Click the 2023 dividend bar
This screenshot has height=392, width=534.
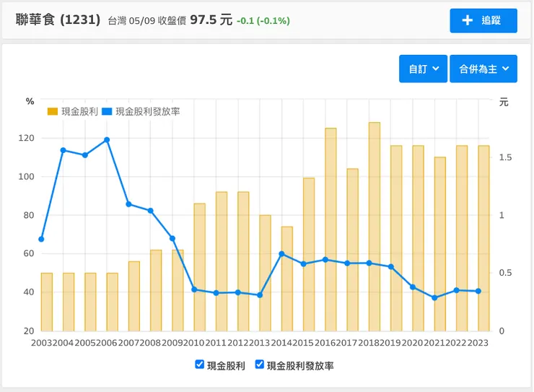click(x=483, y=238)
